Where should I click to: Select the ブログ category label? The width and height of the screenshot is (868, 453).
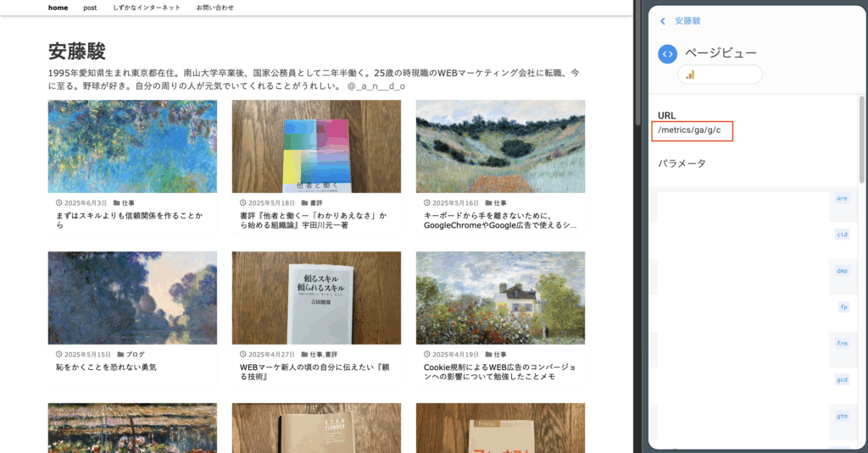(x=135, y=355)
